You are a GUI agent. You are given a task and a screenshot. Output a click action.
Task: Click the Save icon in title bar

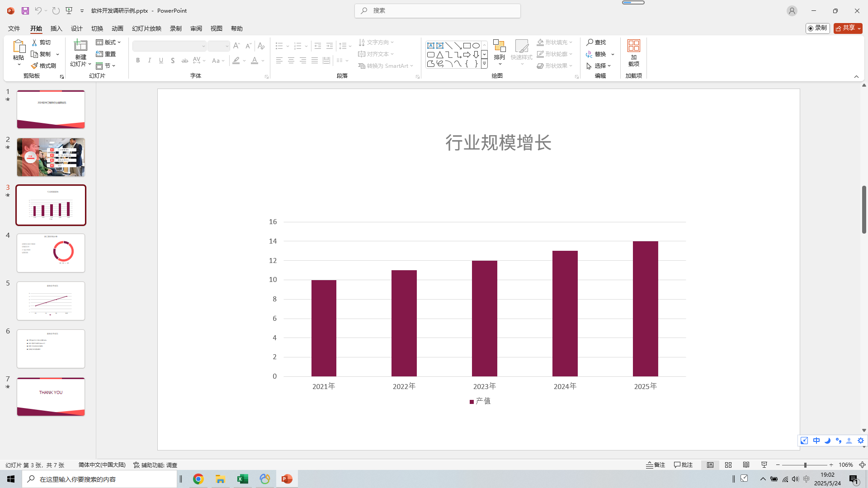25,10
